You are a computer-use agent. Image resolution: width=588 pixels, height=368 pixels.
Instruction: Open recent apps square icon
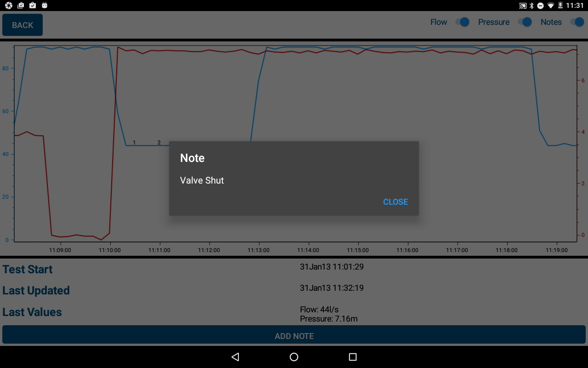tap(353, 357)
